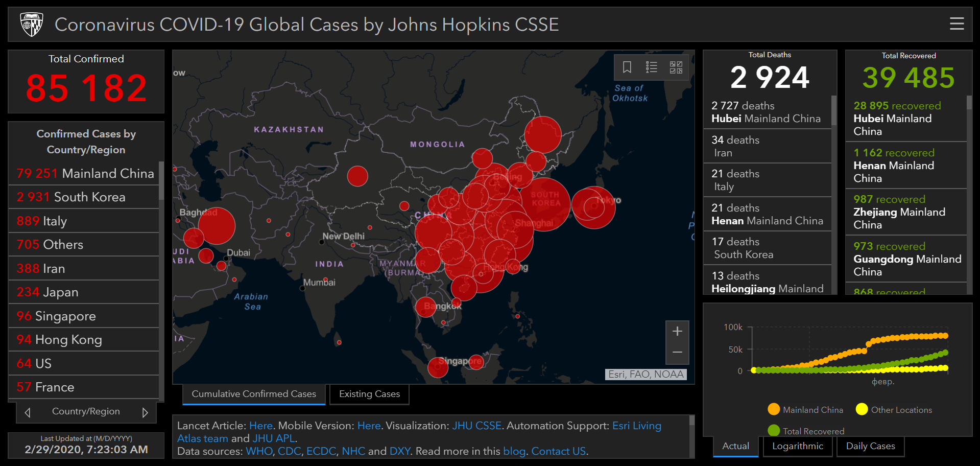
Task: Show the map legend list icon
Action: pyautogui.click(x=652, y=67)
